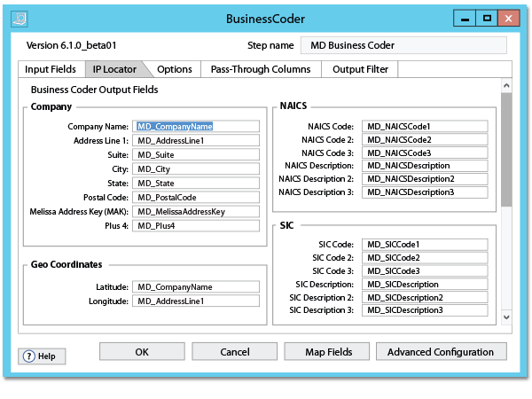This screenshot has width=532, height=399.
Task: Switch to the Options tab
Action: 175,69
